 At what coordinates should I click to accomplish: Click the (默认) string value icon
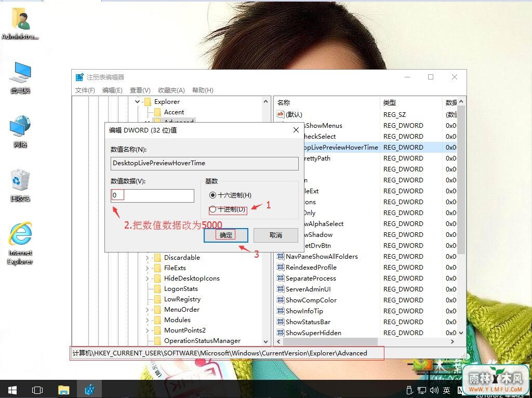[x=280, y=114]
